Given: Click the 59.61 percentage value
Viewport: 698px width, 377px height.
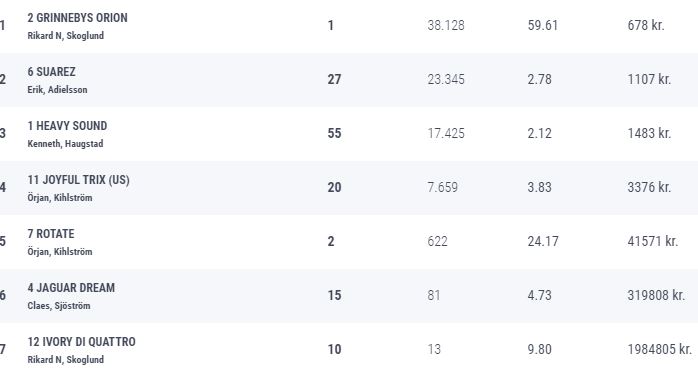Looking at the screenshot, I should click(543, 25).
